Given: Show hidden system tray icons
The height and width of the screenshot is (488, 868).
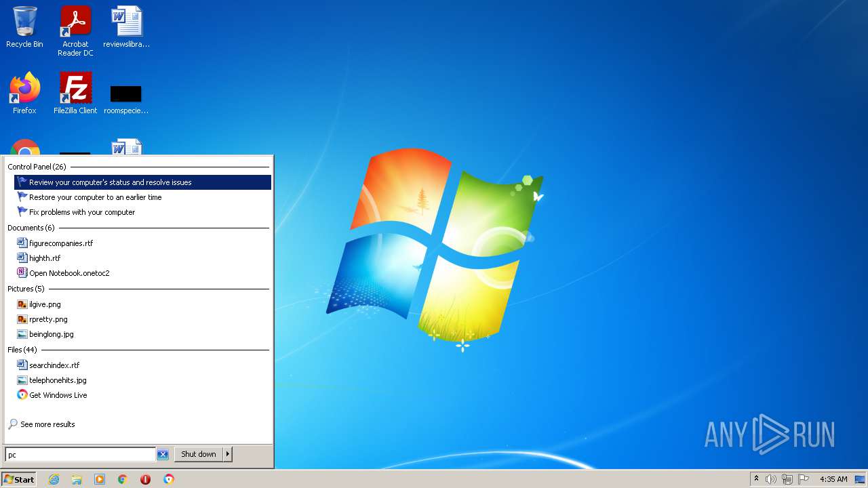Looking at the screenshot, I should (x=756, y=479).
